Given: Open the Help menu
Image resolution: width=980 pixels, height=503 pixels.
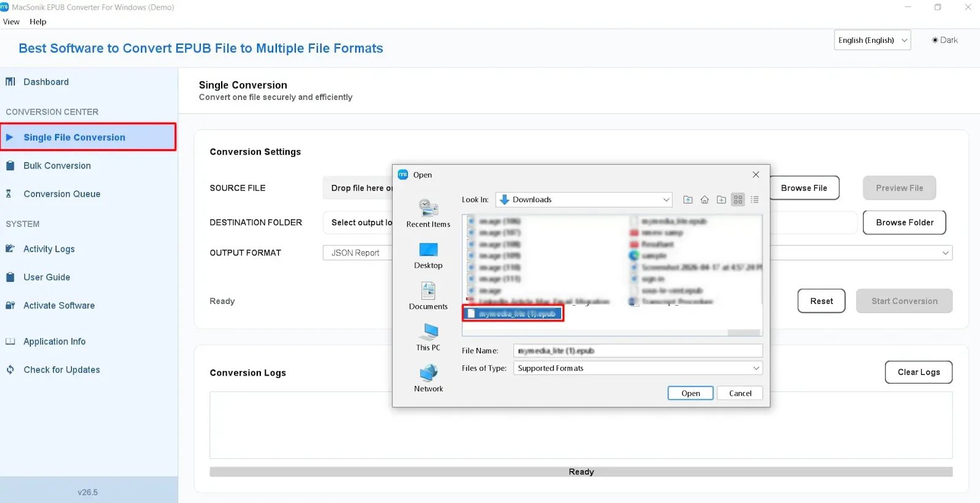Looking at the screenshot, I should pos(38,21).
